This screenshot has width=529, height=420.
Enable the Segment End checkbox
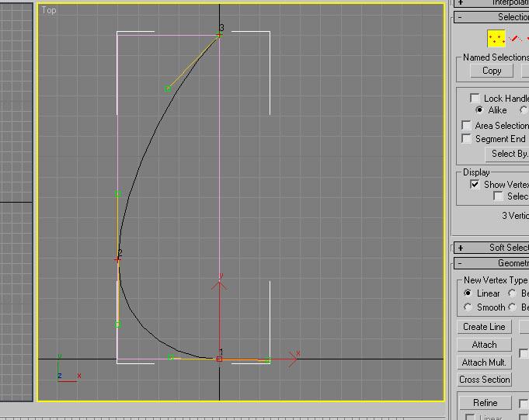click(466, 138)
